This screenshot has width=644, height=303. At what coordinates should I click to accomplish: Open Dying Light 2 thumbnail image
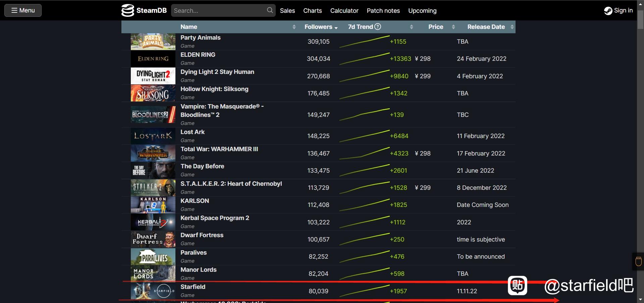pos(153,76)
